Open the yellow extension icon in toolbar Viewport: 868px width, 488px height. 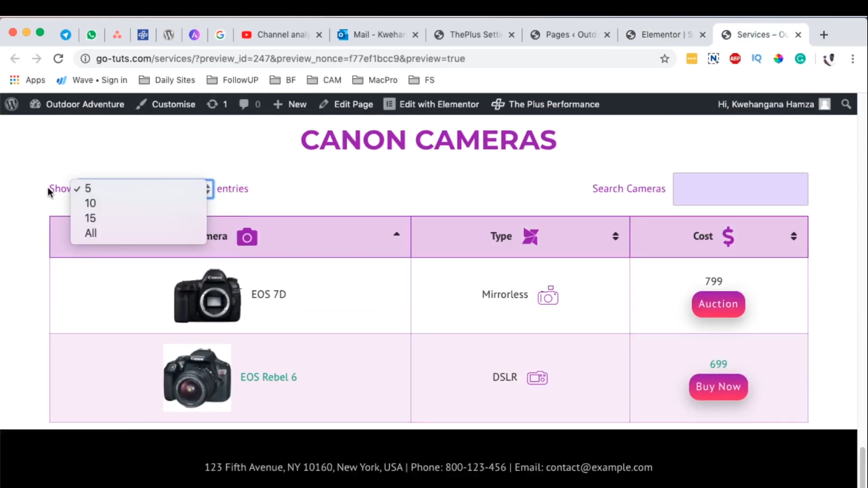[692, 58]
